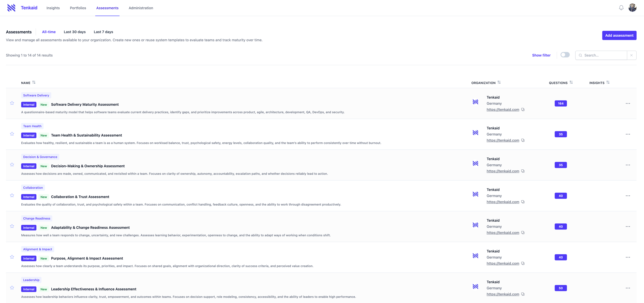The image size is (644, 303).
Task: Open the more options menu for Software Delivery
Action: tap(628, 104)
